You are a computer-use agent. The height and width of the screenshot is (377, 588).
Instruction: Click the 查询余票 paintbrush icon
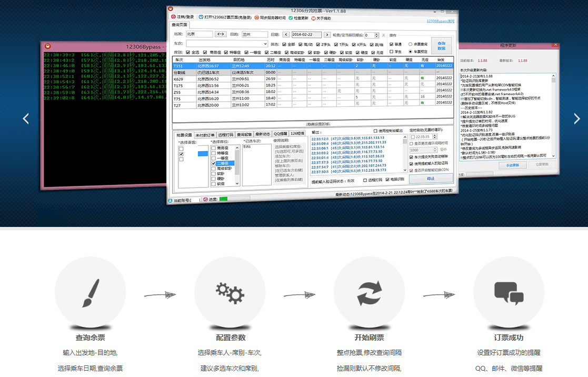click(91, 293)
